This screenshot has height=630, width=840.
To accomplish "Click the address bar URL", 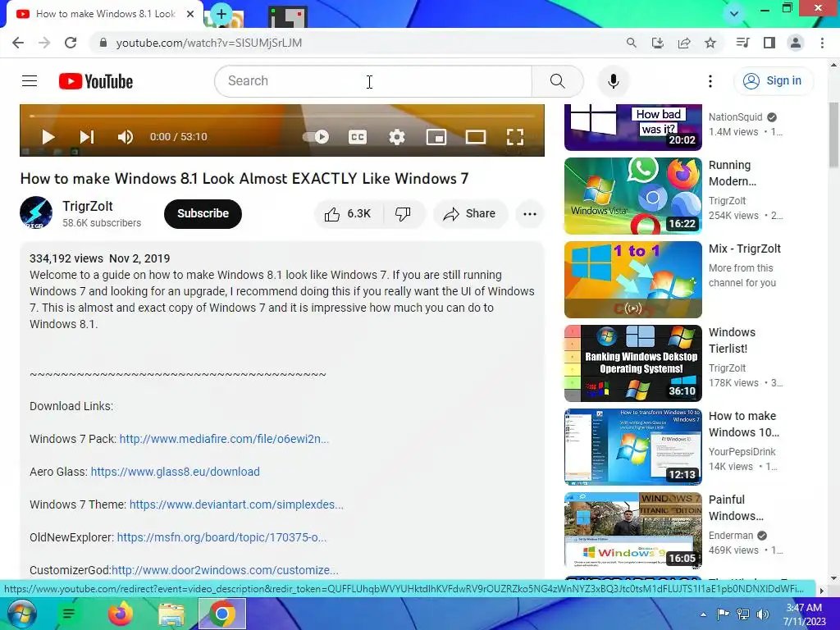I will tap(209, 43).
